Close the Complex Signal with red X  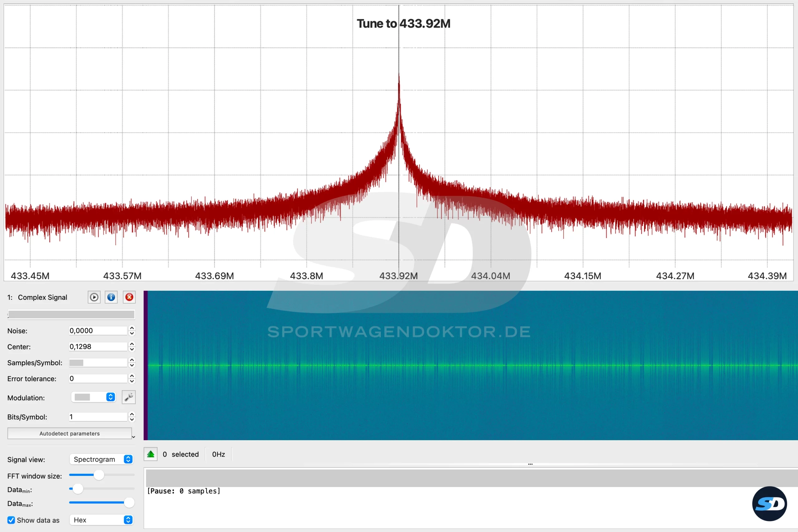[x=129, y=298]
